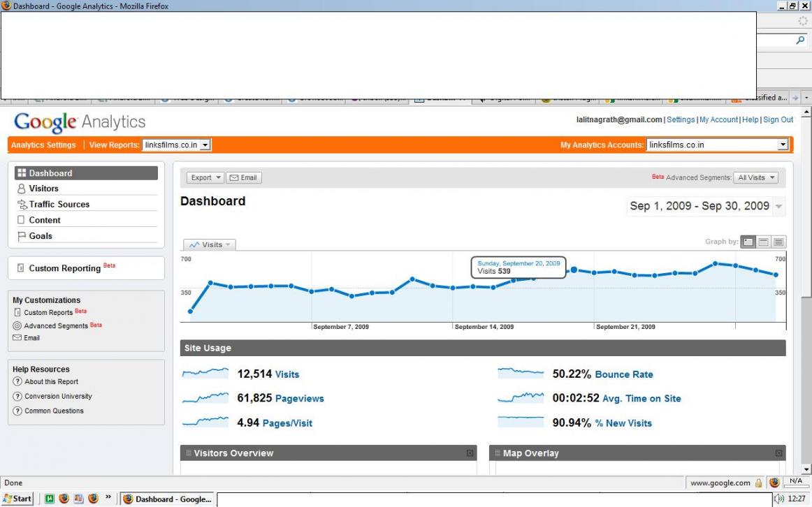
Task: Click the question mark beside Common Questions
Action: pos(17,411)
